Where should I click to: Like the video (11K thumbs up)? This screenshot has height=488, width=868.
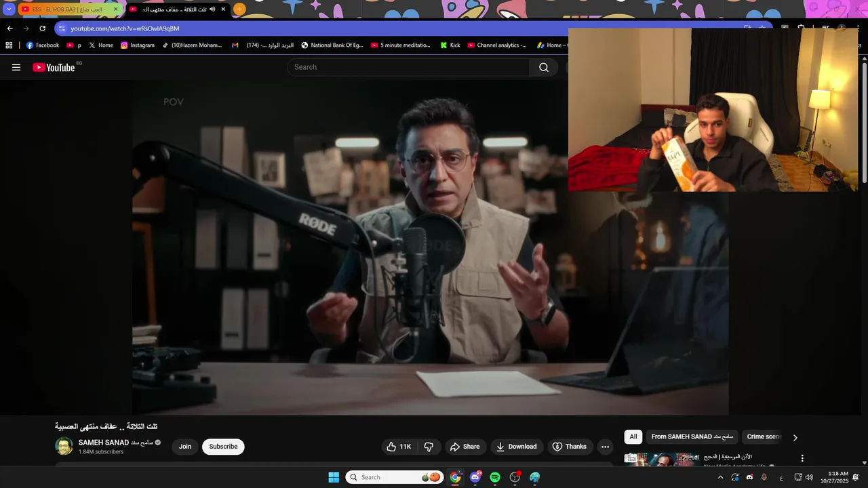pos(399,447)
